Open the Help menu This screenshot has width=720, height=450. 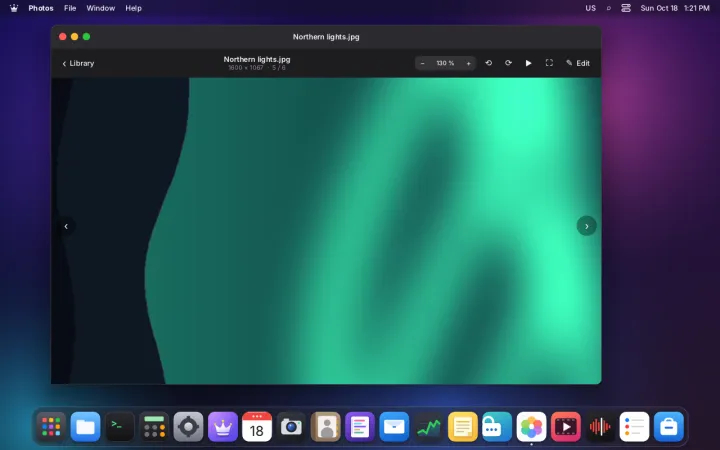tap(134, 8)
